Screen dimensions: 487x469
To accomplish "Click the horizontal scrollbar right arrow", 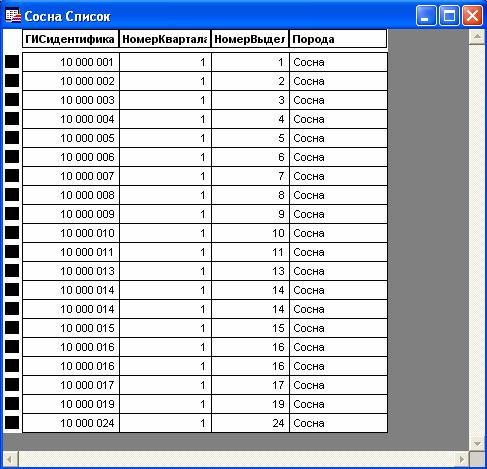I will coord(461,459).
